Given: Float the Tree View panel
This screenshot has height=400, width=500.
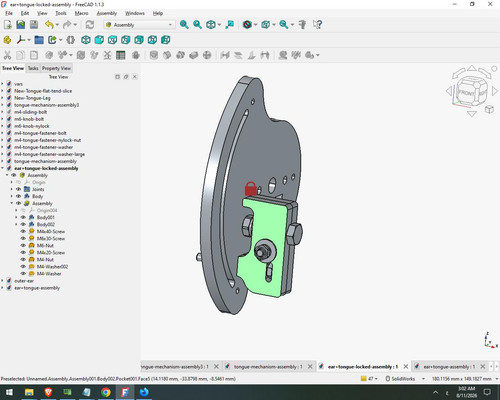Looking at the screenshot, I should click(126, 77).
